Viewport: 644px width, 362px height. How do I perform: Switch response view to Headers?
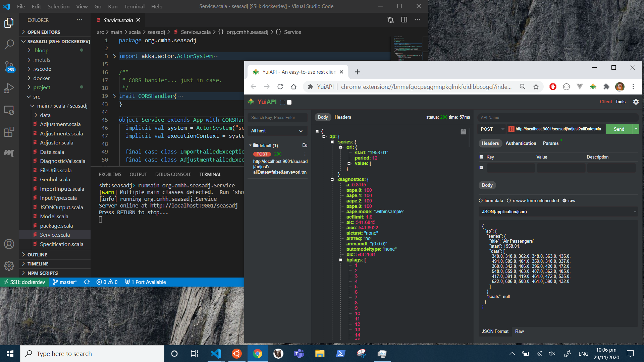342,117
